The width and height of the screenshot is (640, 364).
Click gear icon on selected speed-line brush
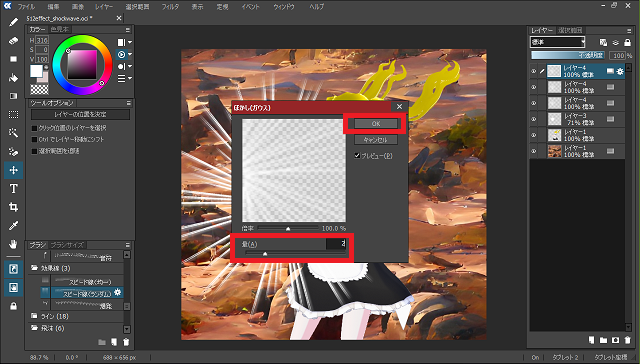click(118, 292)
